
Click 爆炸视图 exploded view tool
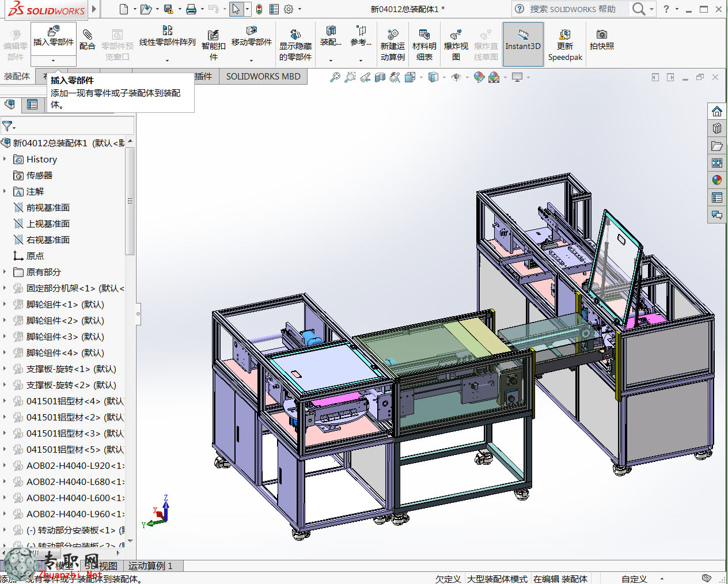click(x=456, y=45)
